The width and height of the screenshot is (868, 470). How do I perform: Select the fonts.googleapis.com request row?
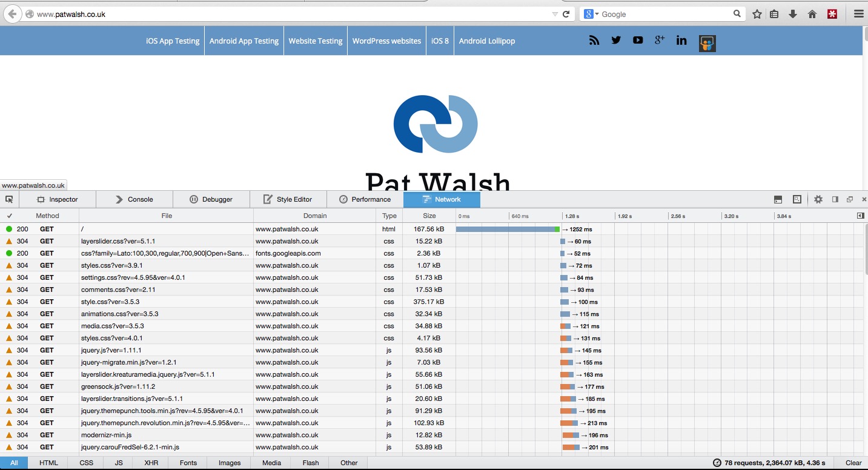(431, 253)
